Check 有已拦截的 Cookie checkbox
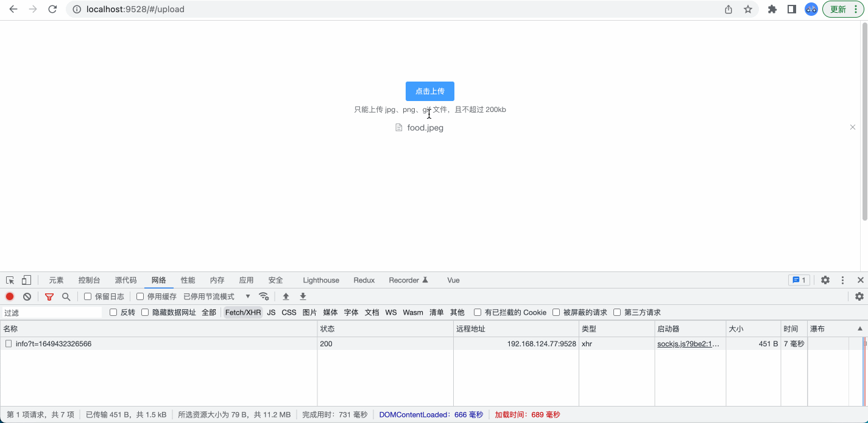Viewport: 868px width, 423px height. tap(478, 312)
